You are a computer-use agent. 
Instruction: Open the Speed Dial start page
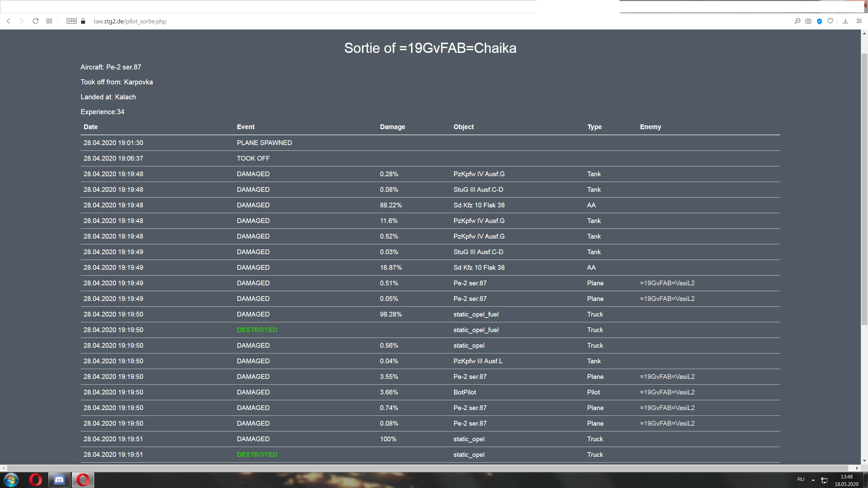coord(49,21)
